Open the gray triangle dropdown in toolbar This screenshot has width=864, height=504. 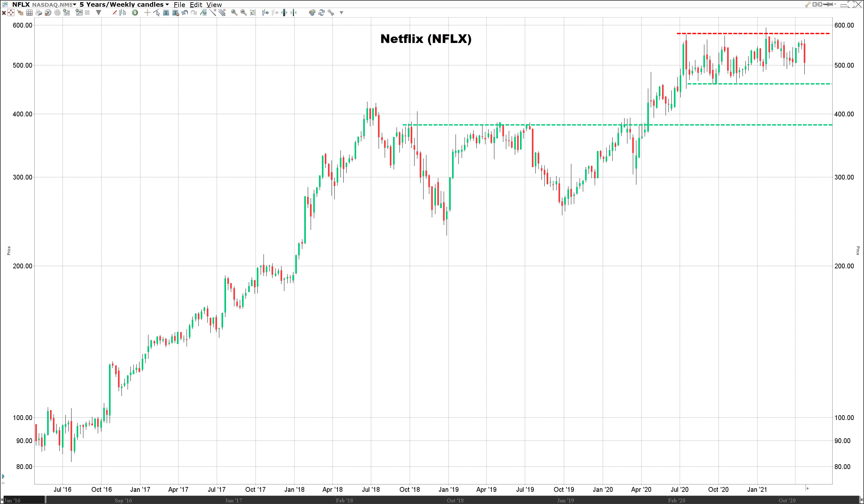pos(99,13)
